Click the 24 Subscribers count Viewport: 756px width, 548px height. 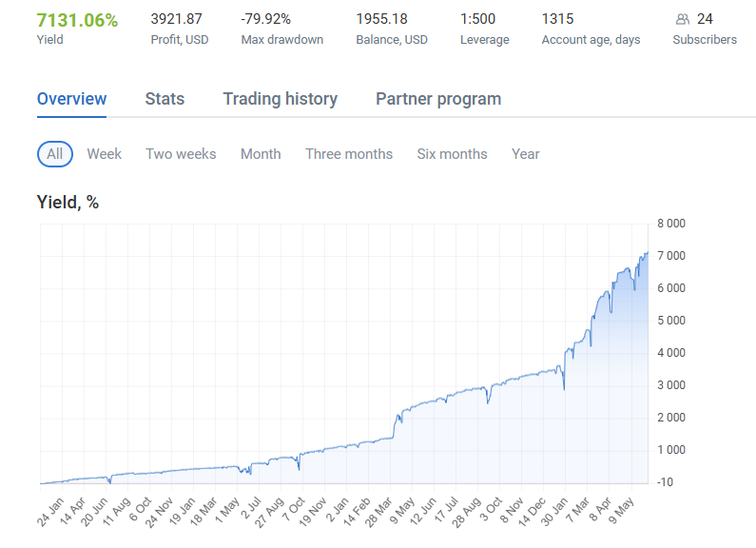tap(705, 19)
